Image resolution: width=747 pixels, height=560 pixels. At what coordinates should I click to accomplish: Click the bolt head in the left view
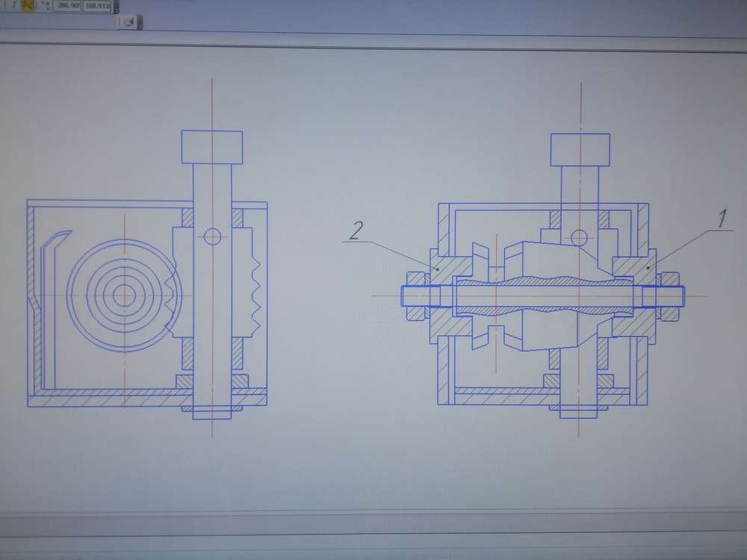click(212, 147)
